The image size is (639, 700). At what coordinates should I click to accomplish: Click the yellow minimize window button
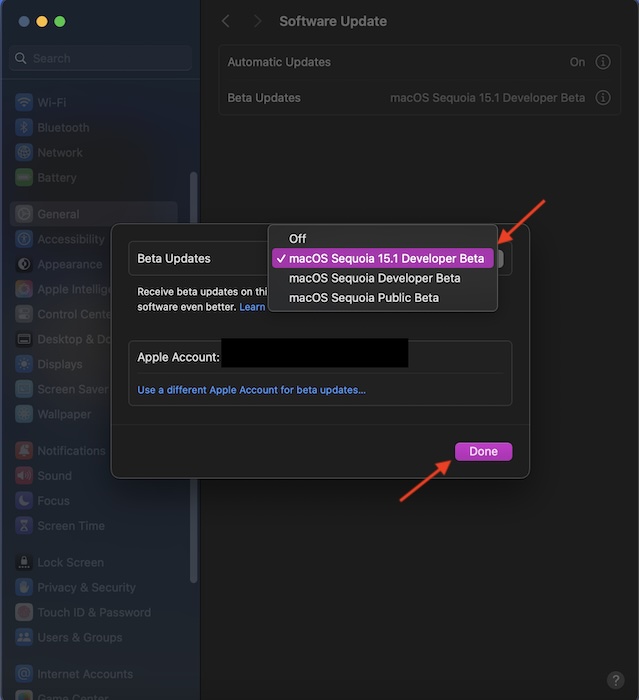click(42, 21)
